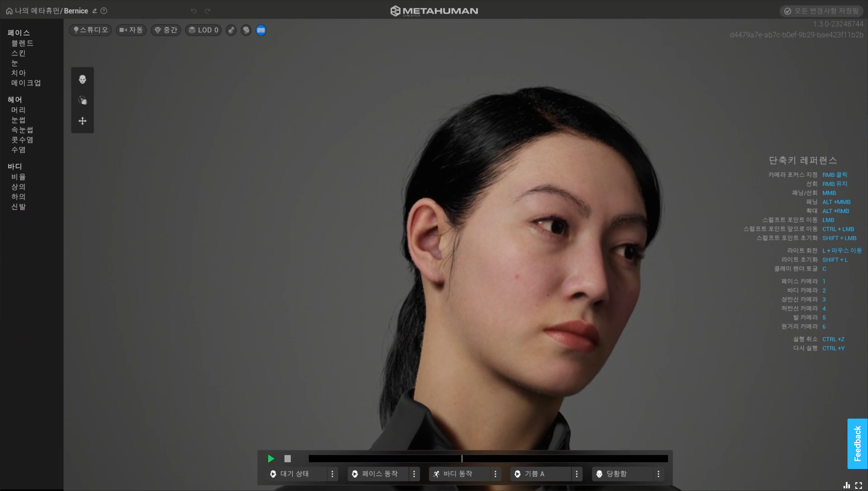
Task: Select the Move tool icon
Action: pyautogui.click(x=82, y=121)
